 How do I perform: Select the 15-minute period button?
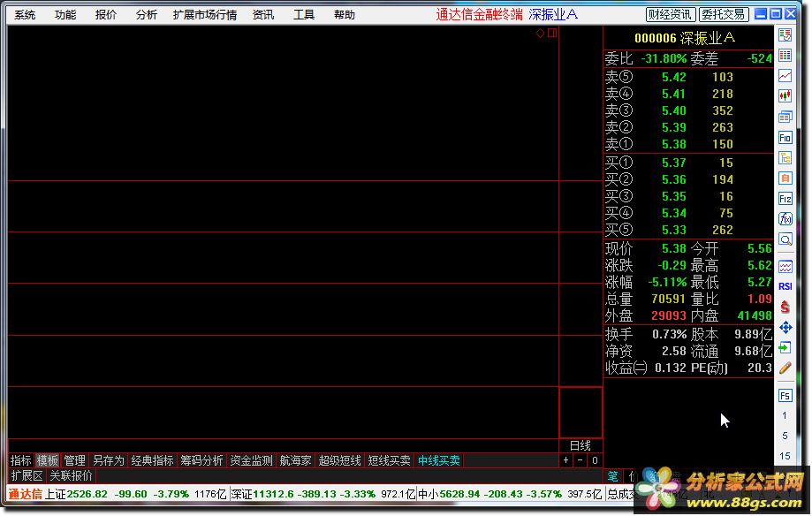(x=785, y=456)
